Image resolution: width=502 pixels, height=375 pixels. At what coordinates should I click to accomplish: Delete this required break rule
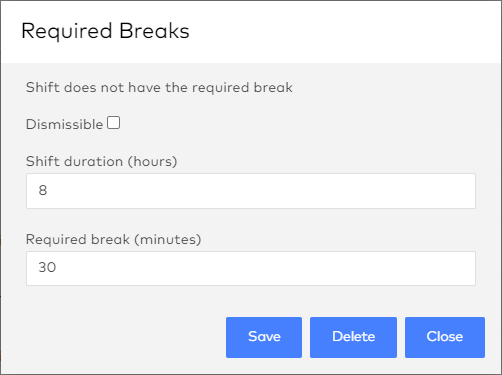click(353, 337)
